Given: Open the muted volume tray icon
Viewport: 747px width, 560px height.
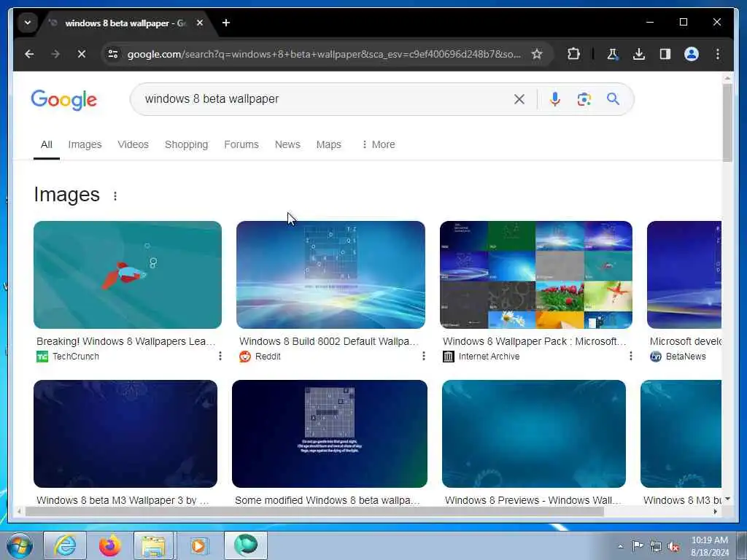Looking at the screenshot, I should (x=673, y=547).
